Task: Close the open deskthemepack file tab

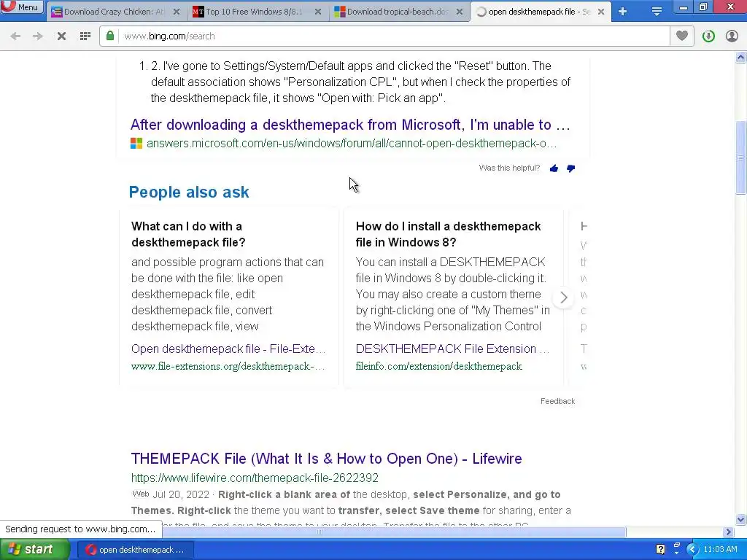Action: 601,12
